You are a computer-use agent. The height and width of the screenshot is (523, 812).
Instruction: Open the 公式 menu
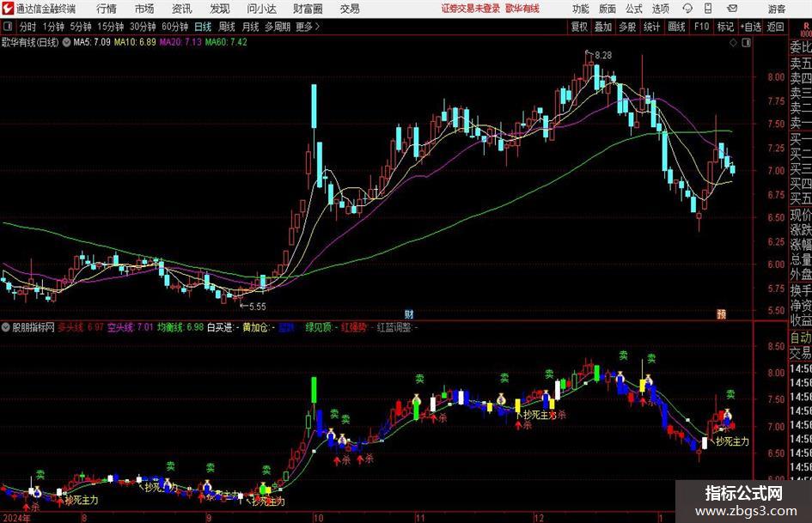pyautogui.click(x=634, y=9)
